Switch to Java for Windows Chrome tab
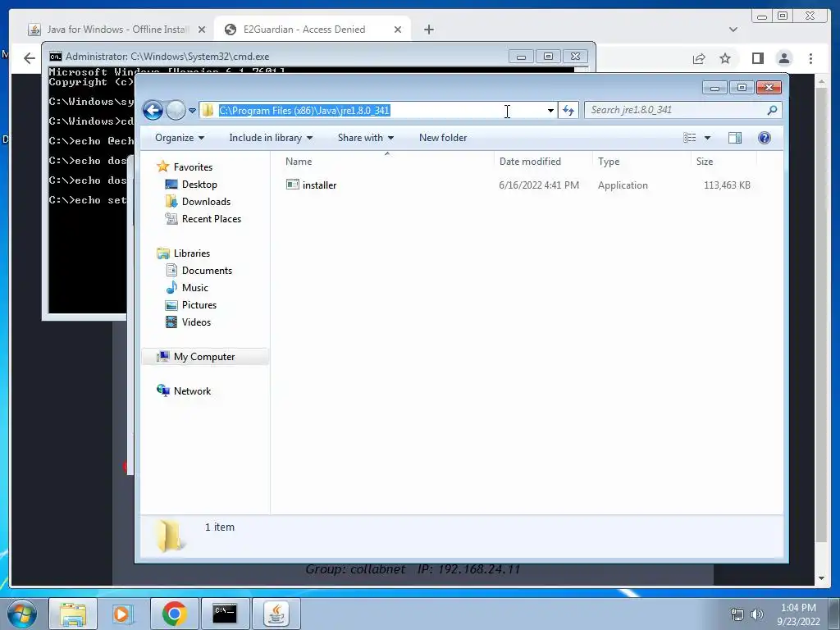 point(118,30)
